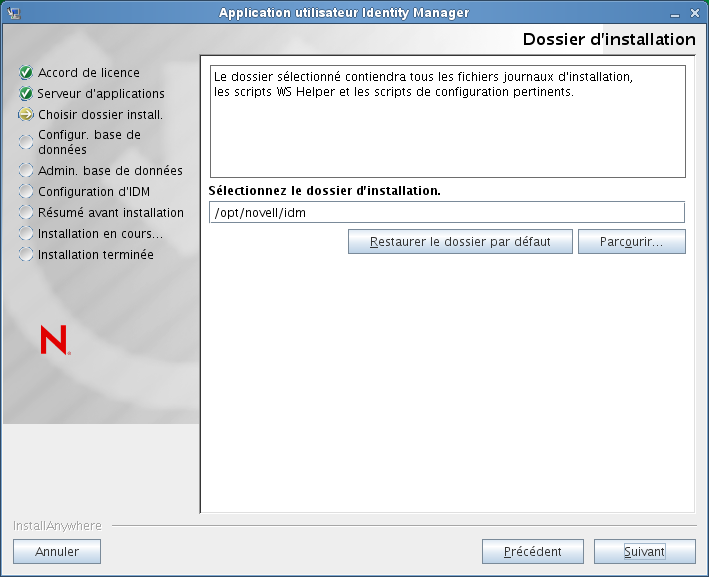Select the Configur. base de données step label
Screen dimensions: 709x577
[x=90, y=142]
